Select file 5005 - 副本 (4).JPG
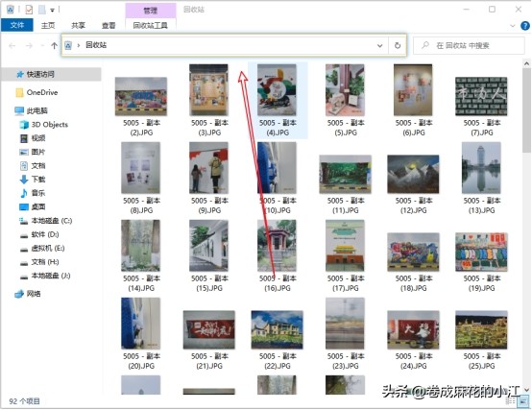 (278, 100)
